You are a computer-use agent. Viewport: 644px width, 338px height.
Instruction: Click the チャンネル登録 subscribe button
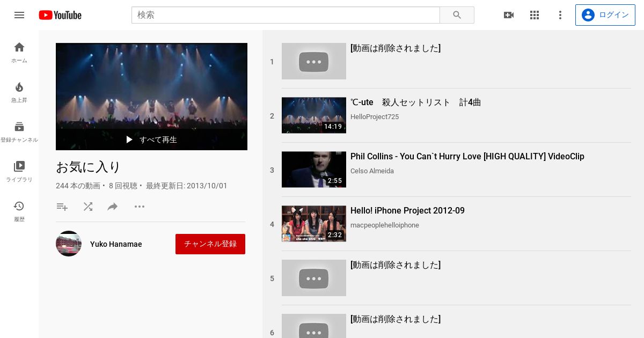click(210, 244)
